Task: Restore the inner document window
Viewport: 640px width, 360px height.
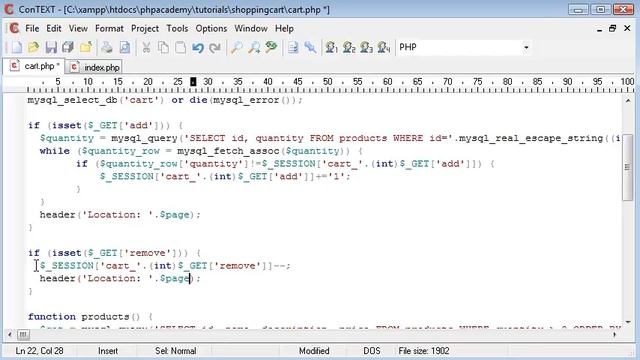Action: point(612,29)
